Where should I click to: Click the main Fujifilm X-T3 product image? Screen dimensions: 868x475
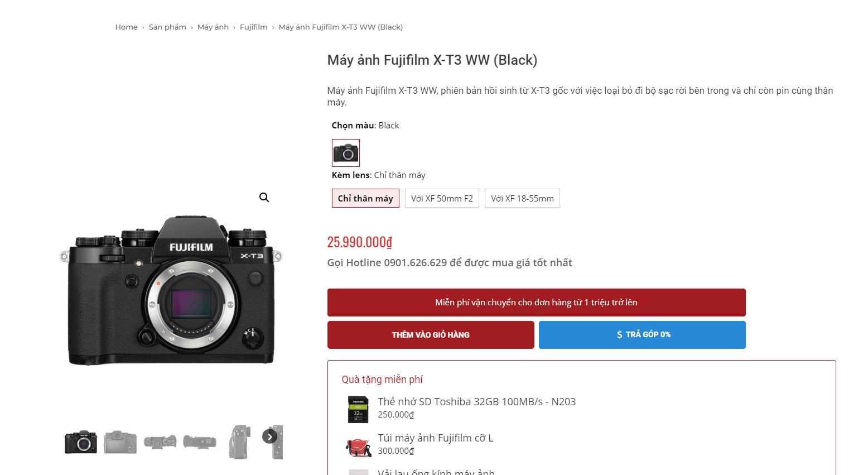pyautogui.click(x=171, y=290)
